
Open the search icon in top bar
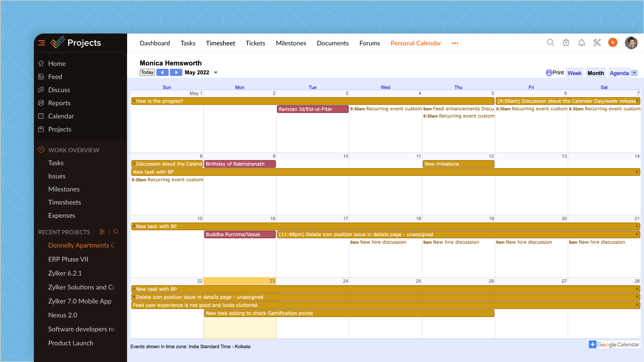point(550,43)
